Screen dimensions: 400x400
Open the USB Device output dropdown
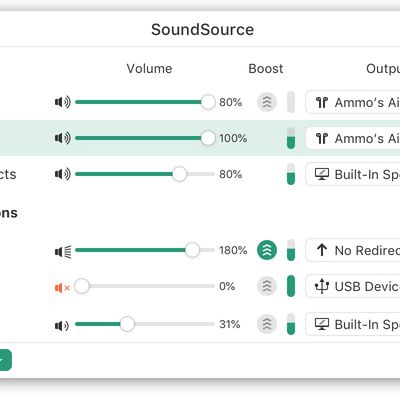pos(353,286)
